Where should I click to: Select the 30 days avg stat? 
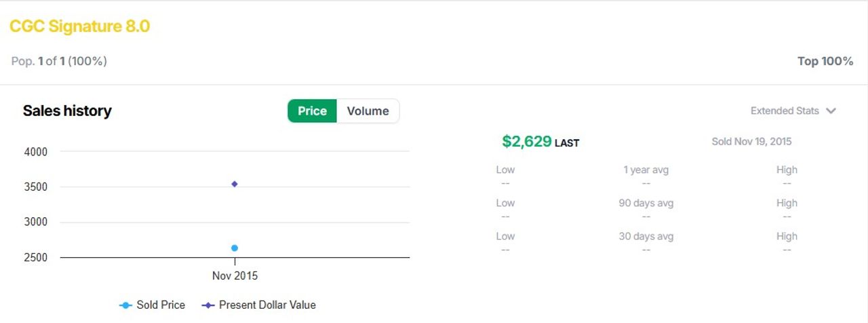tap(646, 236)
